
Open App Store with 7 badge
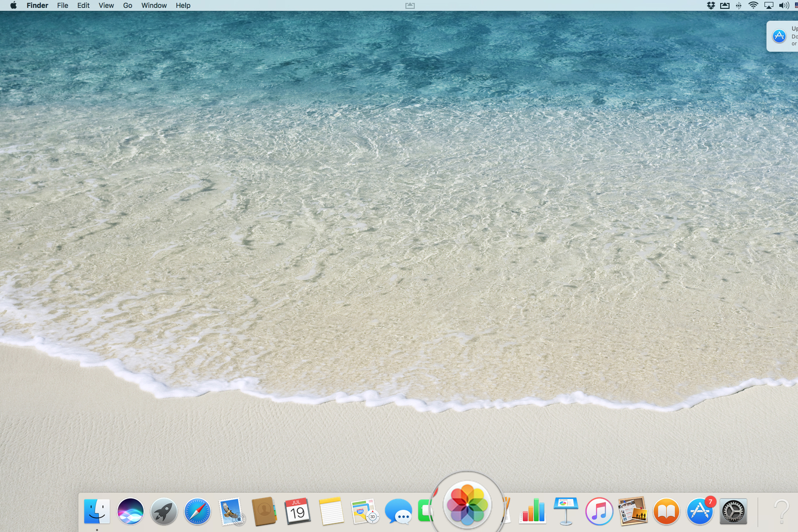click(700, 511)
